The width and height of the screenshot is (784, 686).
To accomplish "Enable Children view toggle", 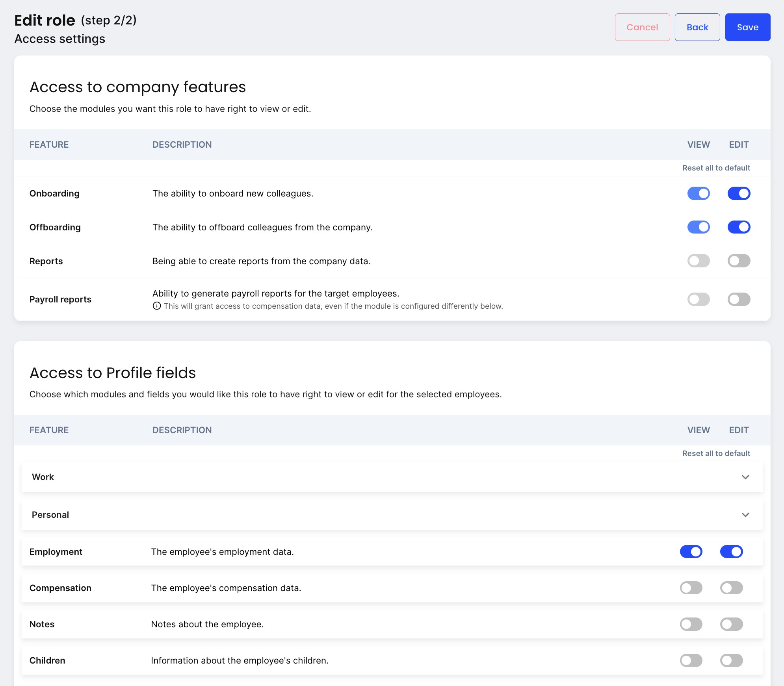I will (691, 660).
